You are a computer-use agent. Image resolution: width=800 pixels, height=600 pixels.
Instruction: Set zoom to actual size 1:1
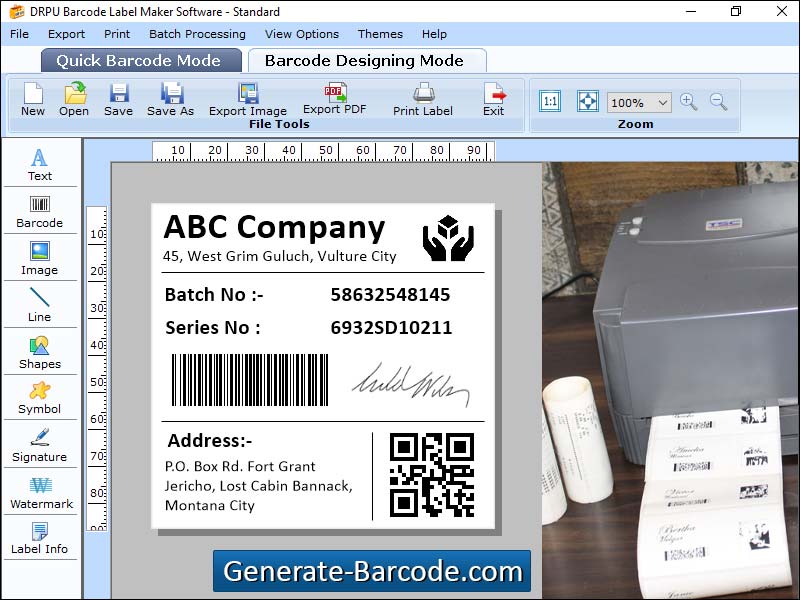(x=549, y=101)
